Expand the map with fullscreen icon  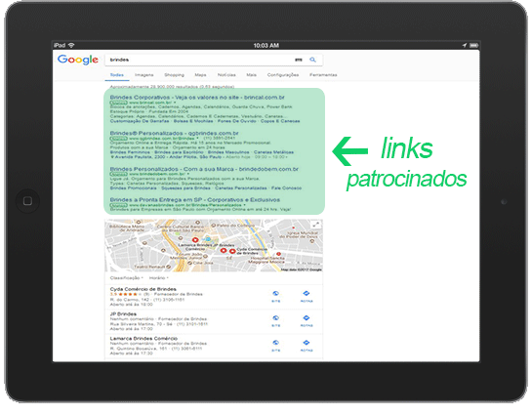[x=315, y=225]
